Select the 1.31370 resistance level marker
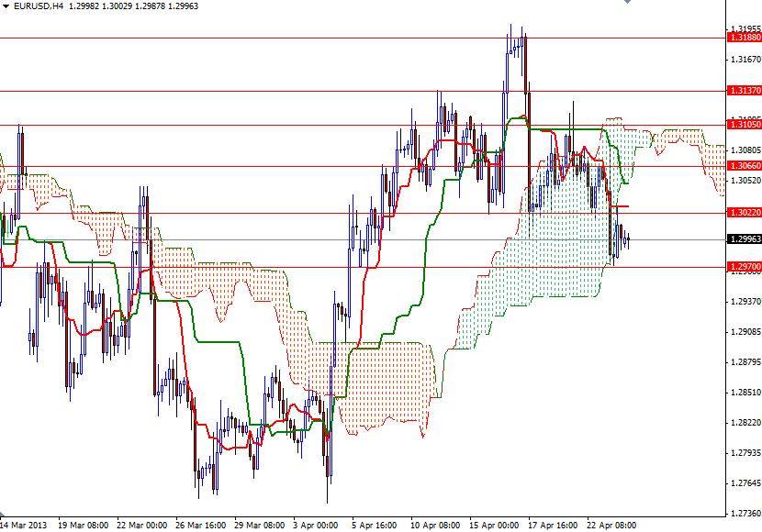This screenshot has width=762, height=532. click(x=742, y=89)
